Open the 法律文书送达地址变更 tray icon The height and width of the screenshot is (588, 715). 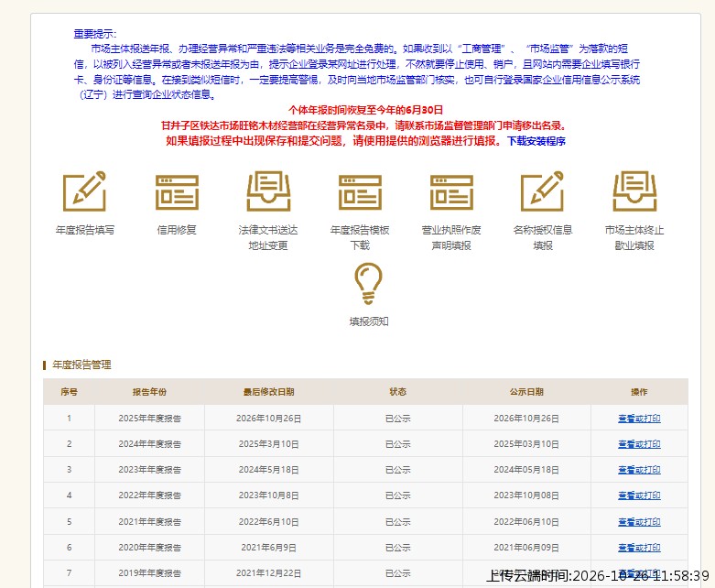(268, 191)
